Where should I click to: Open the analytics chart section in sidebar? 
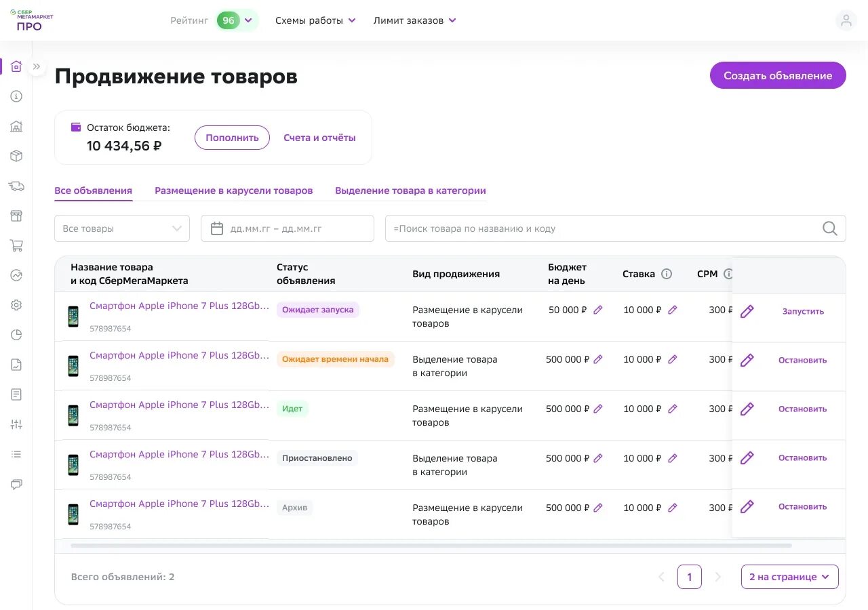click(x=16, y=275)
